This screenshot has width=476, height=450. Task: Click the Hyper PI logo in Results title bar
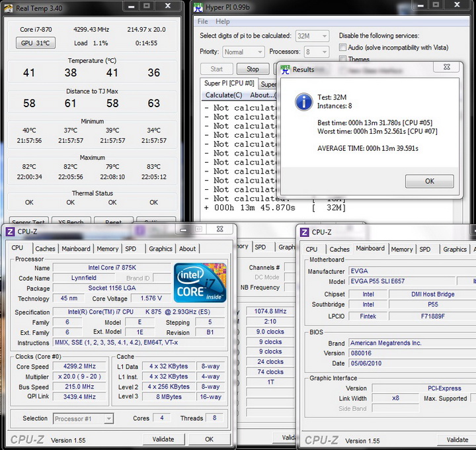(x=284, y=68)
